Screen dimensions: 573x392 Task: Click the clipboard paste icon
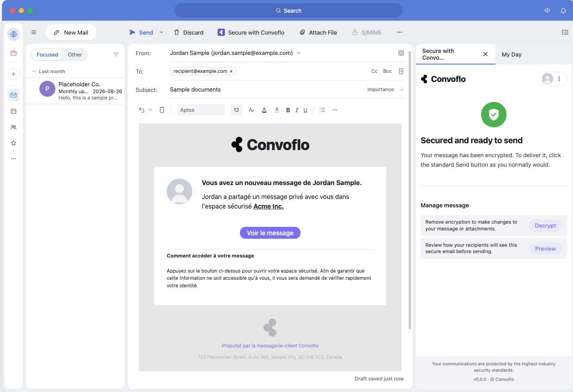click(x=162, y=110)
